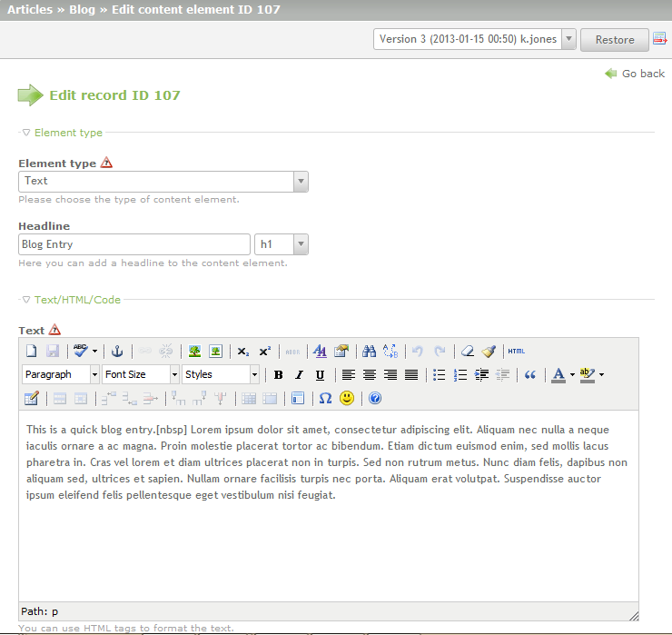Click the blockquote icon
This screenshot has width=672, height=635.
click(530, 375)
